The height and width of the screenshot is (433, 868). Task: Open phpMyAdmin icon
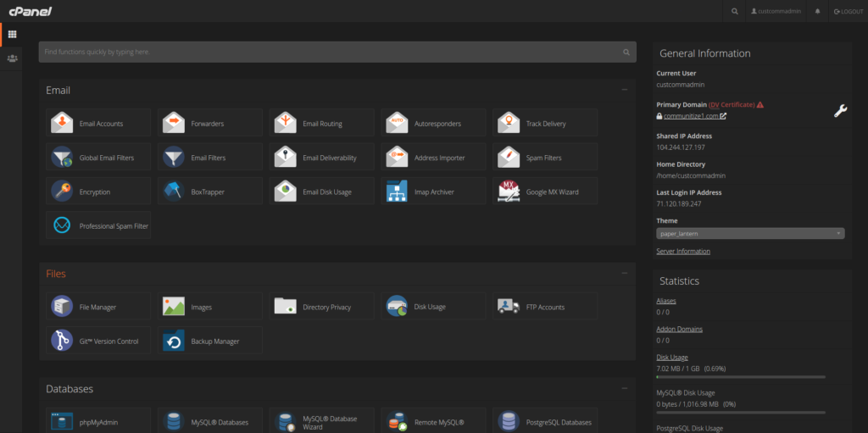click(x=63, y=421)
